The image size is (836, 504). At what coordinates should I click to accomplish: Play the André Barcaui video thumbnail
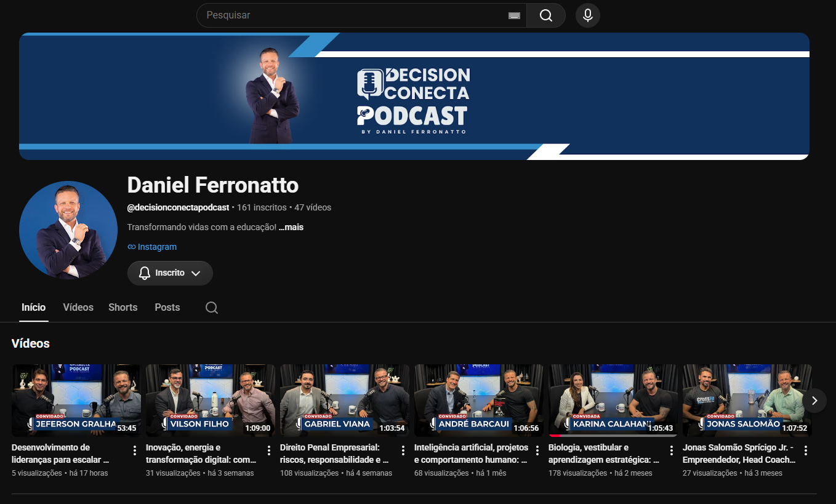(479, 401)
